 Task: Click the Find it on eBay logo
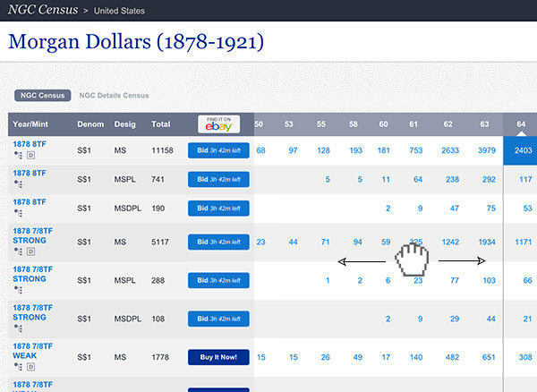click(218, 124)
